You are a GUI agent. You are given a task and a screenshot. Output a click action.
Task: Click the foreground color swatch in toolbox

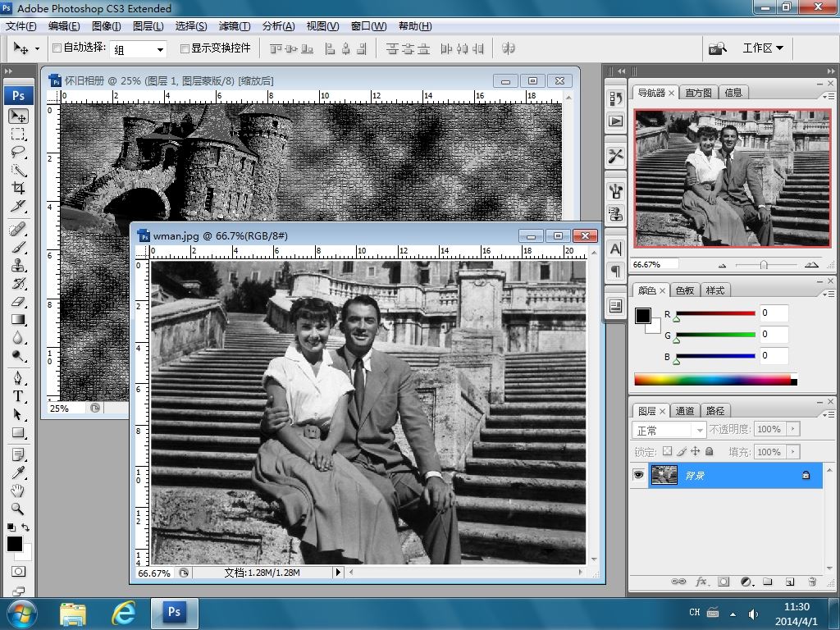[15, 544]
